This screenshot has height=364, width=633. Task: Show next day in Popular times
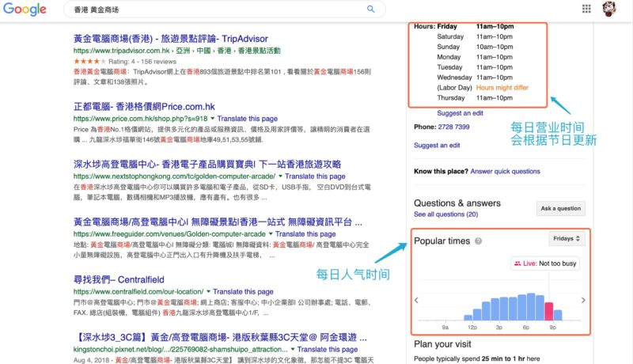[x=583, y=300]
